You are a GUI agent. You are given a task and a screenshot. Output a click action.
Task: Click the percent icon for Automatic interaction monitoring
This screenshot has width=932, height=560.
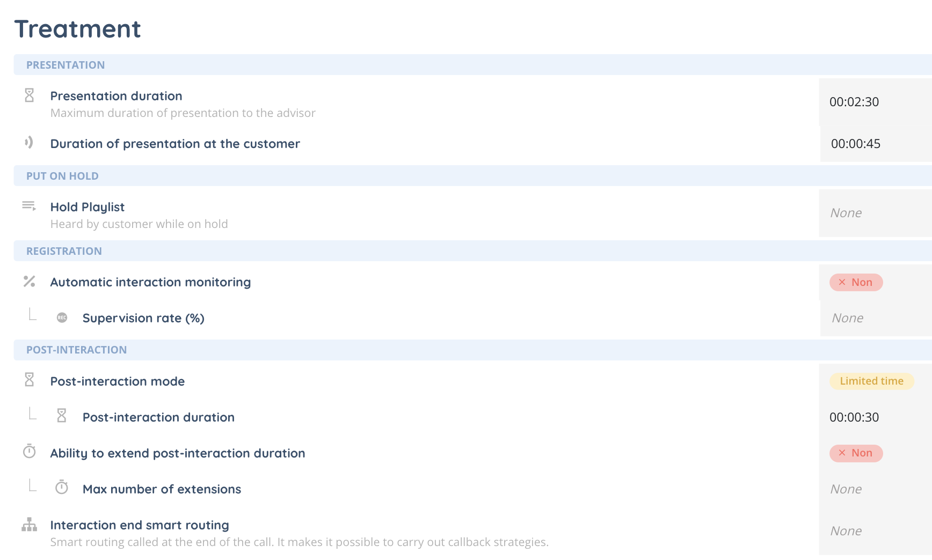[30, 281]
